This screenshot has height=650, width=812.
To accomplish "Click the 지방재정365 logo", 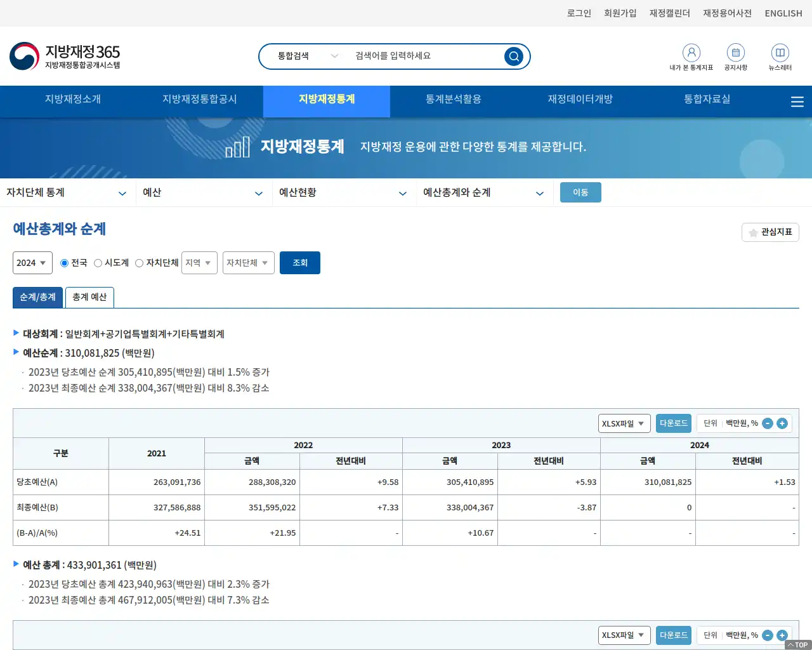I will pyautogui.click(x=65, y=56).
